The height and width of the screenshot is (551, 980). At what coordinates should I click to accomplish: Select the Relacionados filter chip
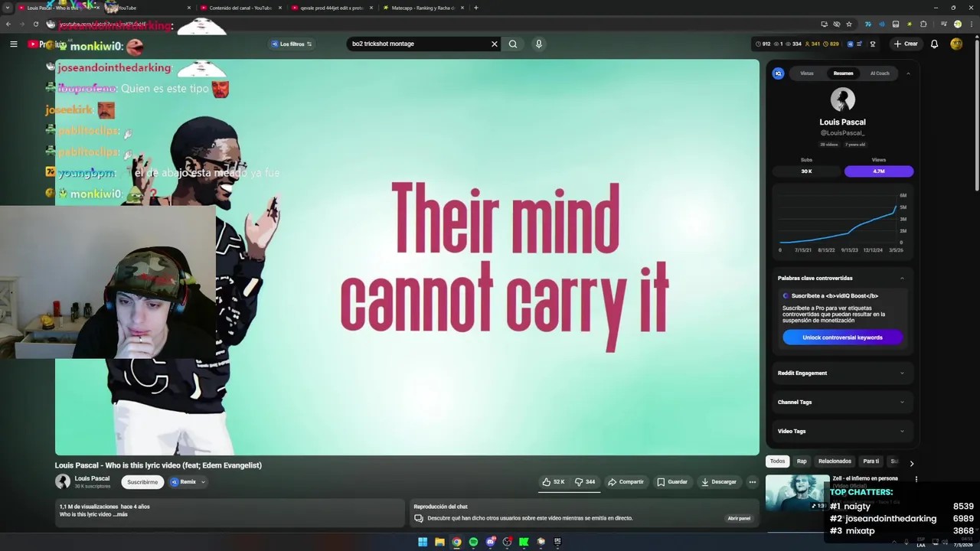pyautogui.click(x=835, y=461)
